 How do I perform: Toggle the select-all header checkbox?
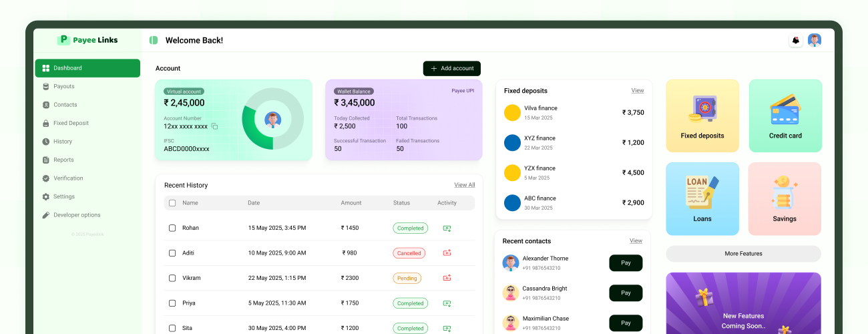172,203
